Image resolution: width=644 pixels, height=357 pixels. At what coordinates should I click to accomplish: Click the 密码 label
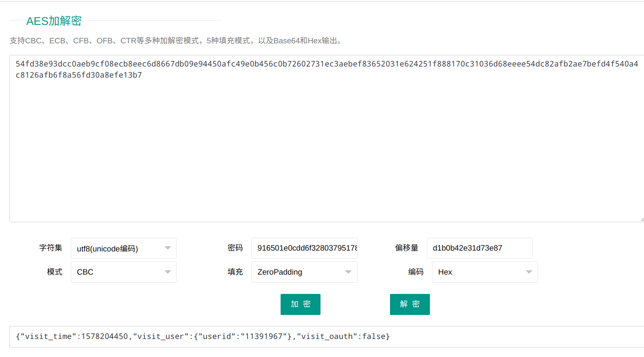[235, 248]
